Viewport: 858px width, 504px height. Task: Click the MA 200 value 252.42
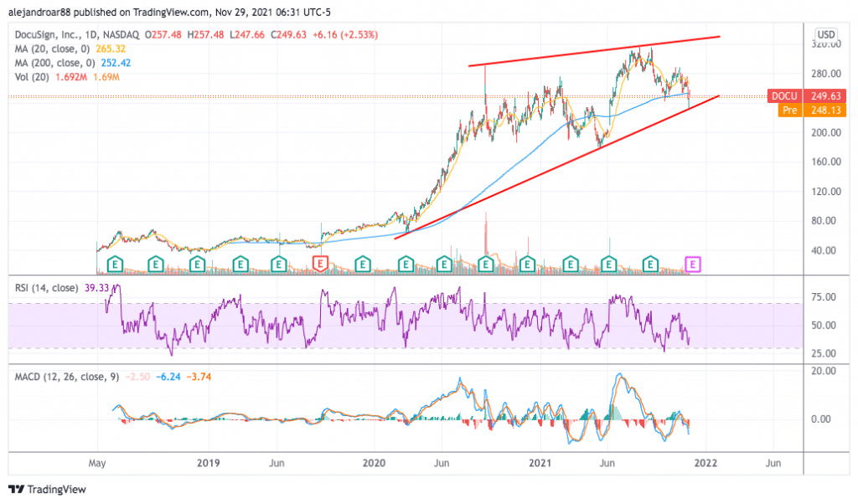(x=116, y=63)
